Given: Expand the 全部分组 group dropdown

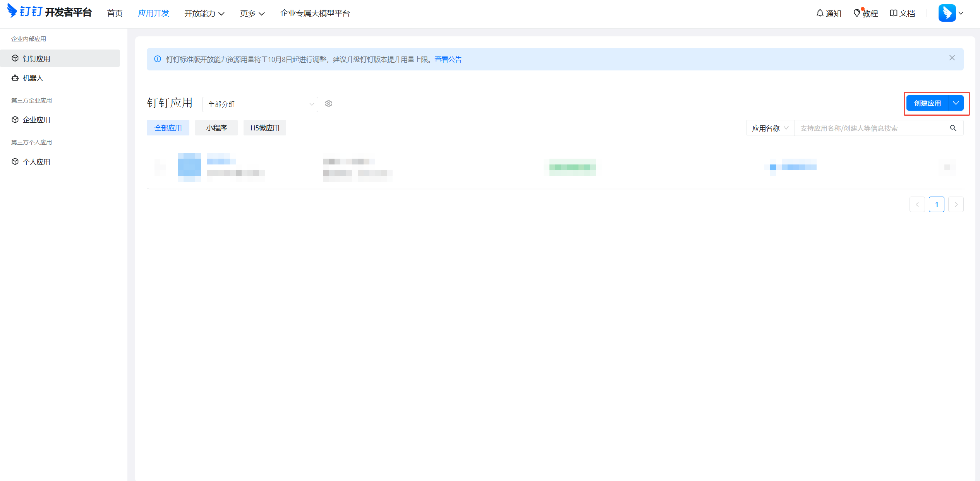Looking at the screenshot, I should point(260,104).
